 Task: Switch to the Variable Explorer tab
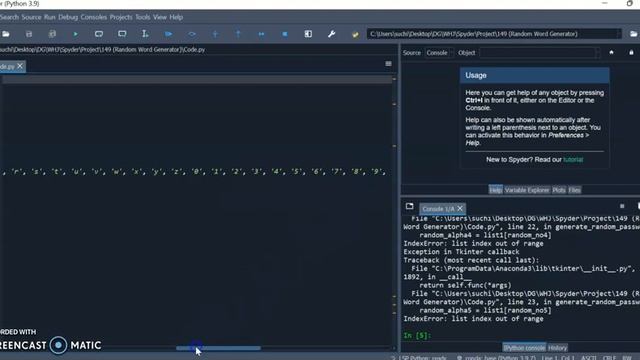527,190
